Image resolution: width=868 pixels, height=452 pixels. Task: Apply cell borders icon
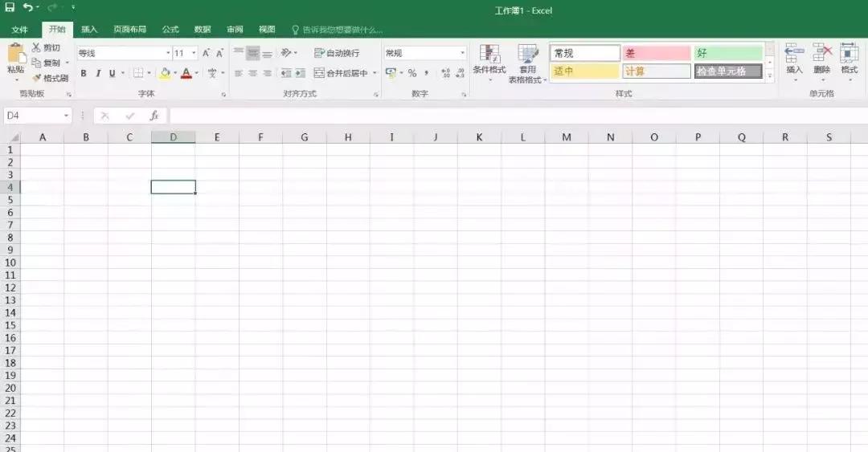pos(138,73)
